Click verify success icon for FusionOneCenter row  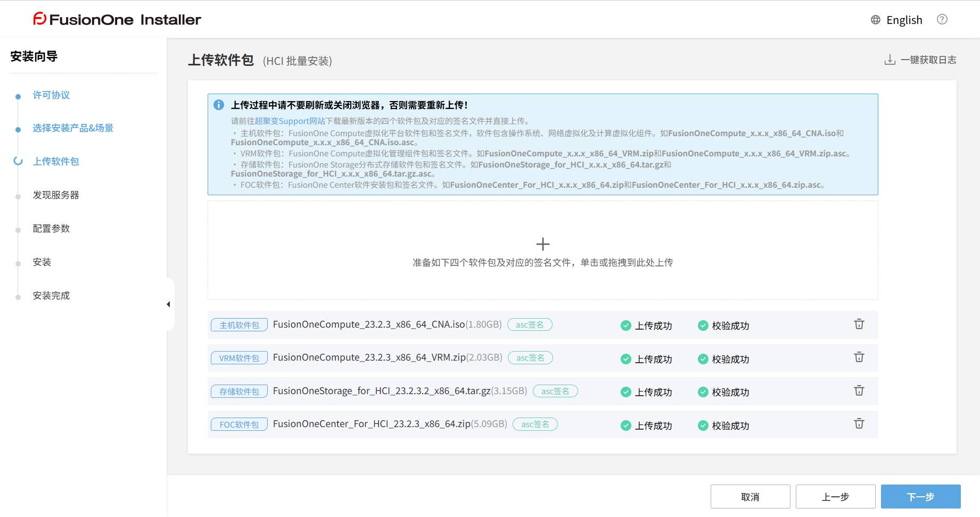[x=703, y=426]
